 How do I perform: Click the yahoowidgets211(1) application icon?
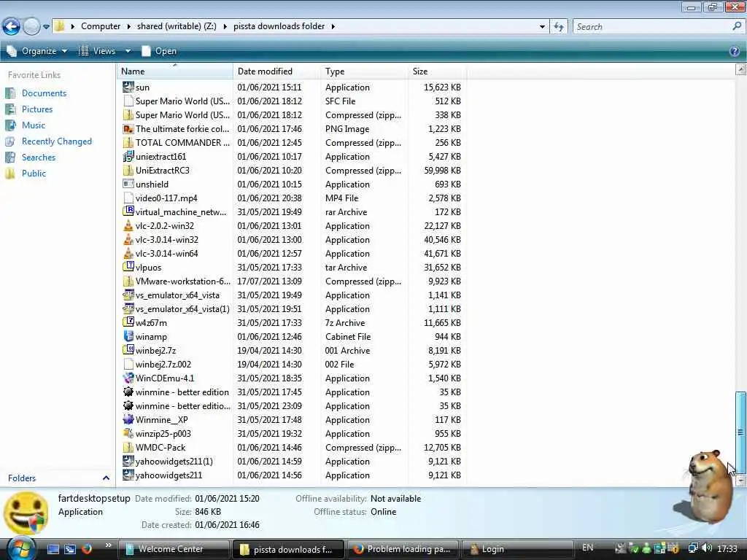128,461
